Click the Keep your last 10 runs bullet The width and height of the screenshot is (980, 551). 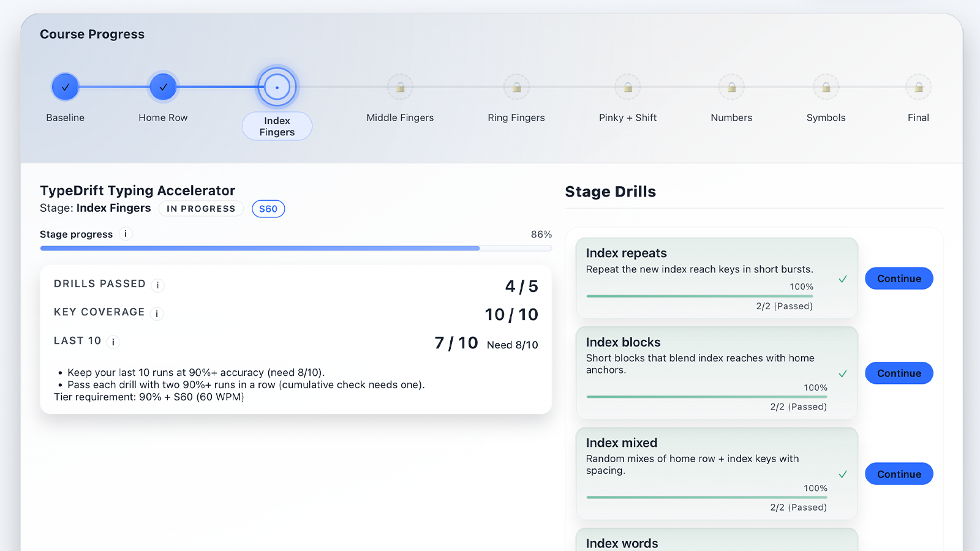tap(196, 372)
